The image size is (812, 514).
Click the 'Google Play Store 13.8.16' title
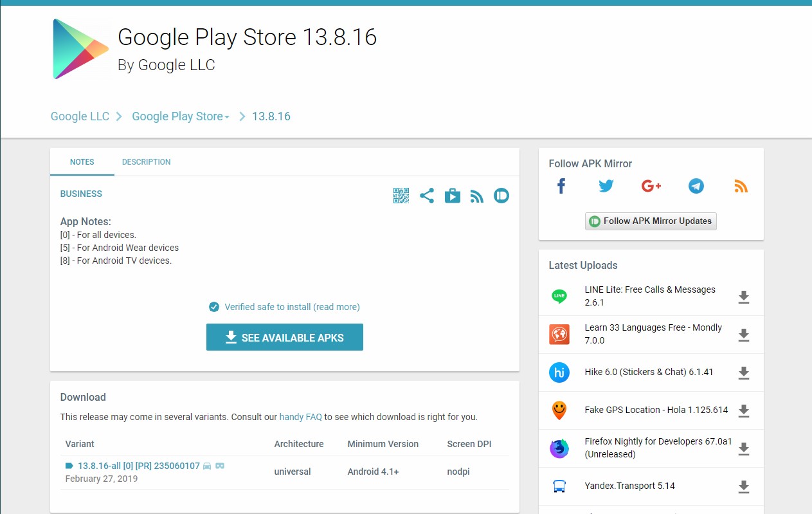247,37
